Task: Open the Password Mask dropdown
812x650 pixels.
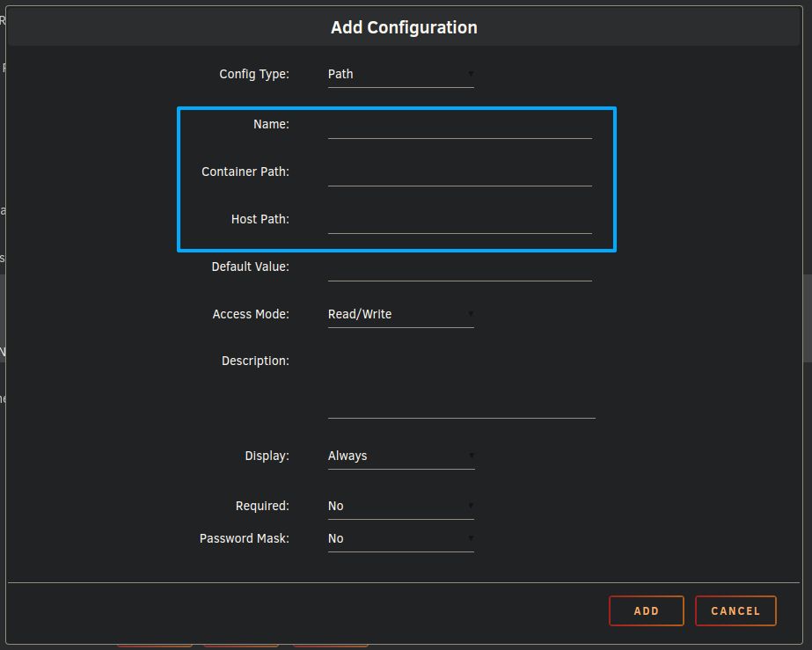Action: click(401, 539)
